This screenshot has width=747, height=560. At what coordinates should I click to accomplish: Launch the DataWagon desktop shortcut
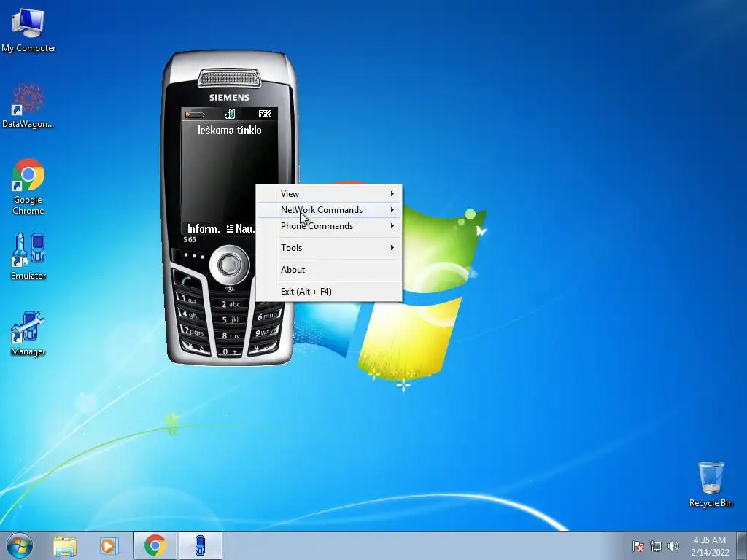click(28, 106)
